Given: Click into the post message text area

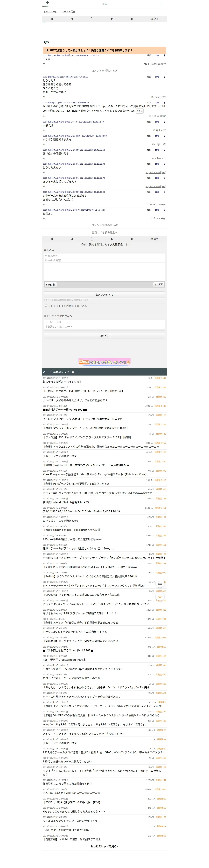Looking at the screenshot, I should (x=104, y=272).
